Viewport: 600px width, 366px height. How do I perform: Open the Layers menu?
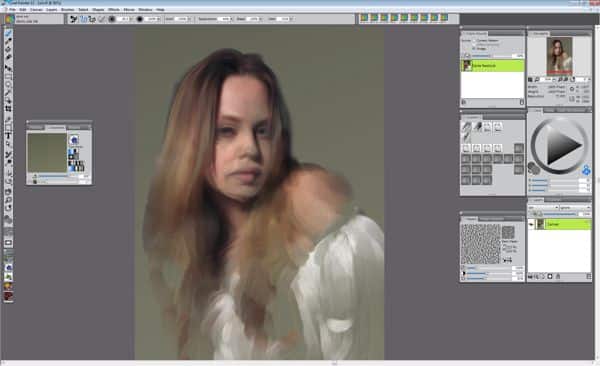(52, 10)
